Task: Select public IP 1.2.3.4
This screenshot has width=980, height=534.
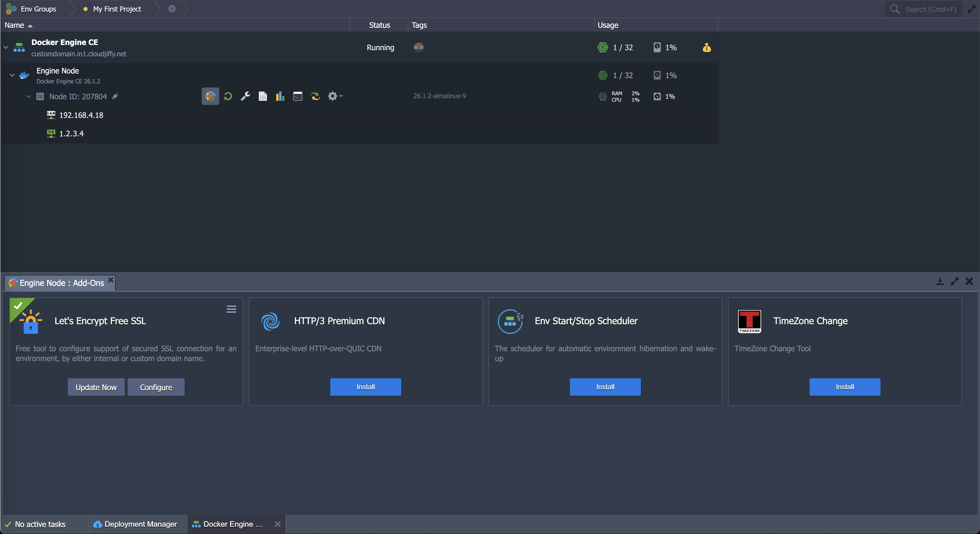Action: point(72,134)
